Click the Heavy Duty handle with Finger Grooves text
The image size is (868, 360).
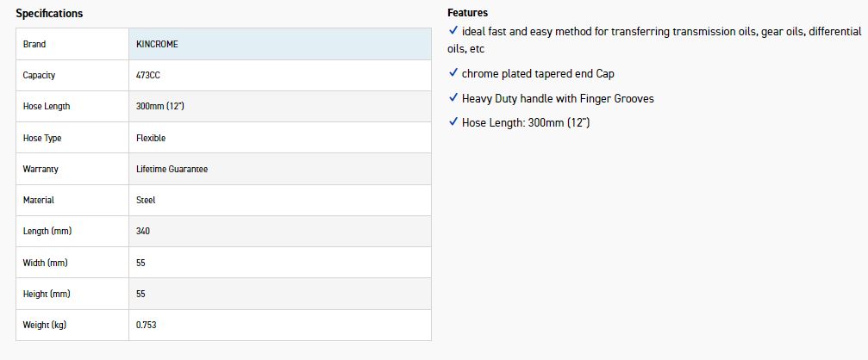point(558,98)
